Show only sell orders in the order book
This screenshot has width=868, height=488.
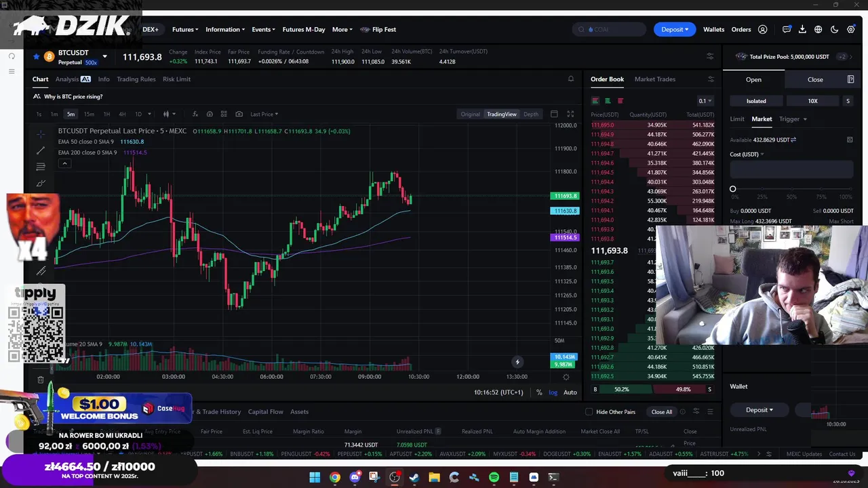[x=620, y=101]
